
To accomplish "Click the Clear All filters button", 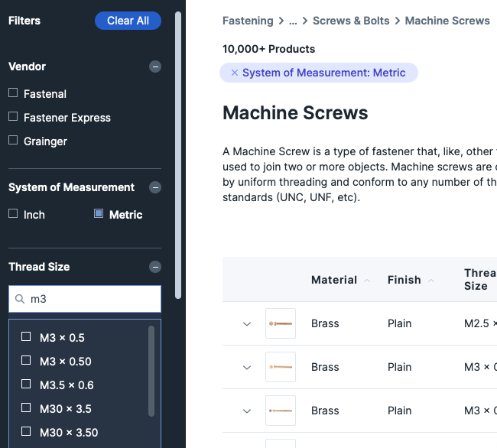I will pyautogui.click(x=128, y=21).
